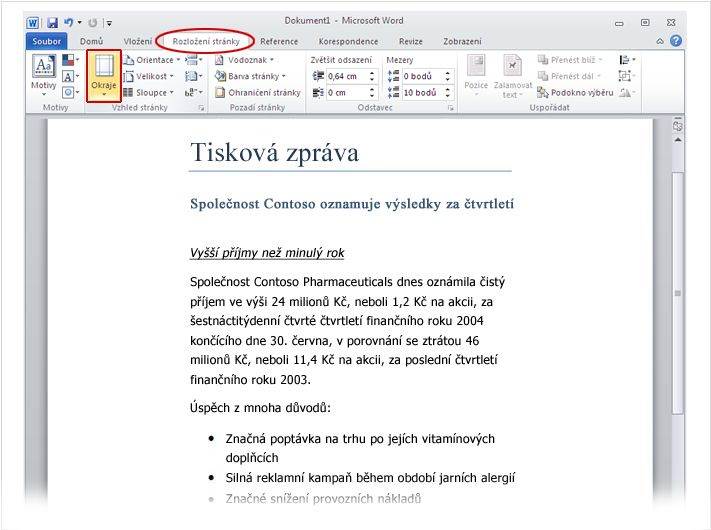Click the vertical scrollbar up arrow

(678, 140)
